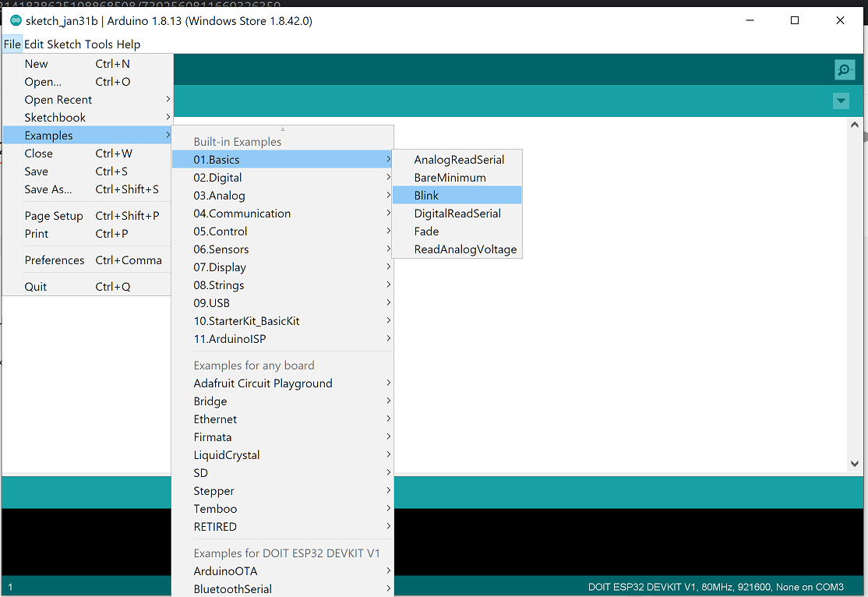Open the Edit menu
Image resolution: width=868 pixels, height=597 pixels.
coord(34,44)
